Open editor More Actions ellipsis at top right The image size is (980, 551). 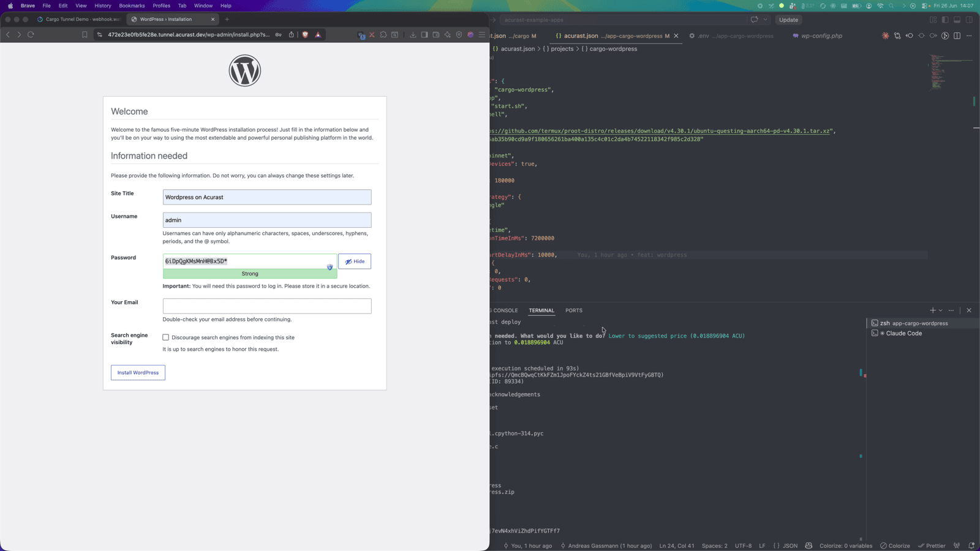(x=969, y=36)
